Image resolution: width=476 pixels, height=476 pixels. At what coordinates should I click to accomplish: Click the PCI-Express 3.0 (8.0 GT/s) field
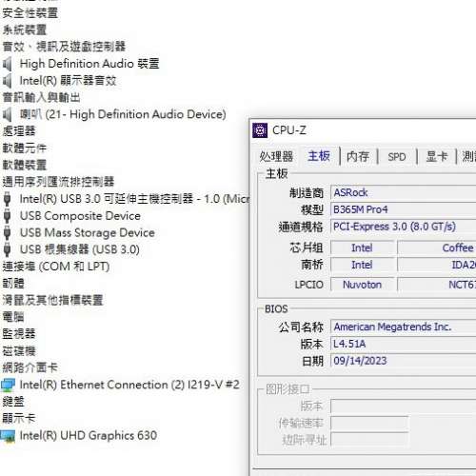pyautogui.click(x=403, y=227)
